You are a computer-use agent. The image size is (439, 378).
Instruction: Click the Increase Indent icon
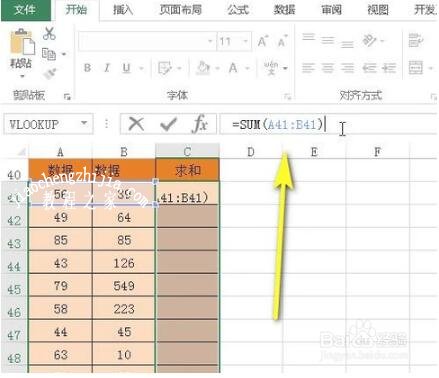pos(389,68)
